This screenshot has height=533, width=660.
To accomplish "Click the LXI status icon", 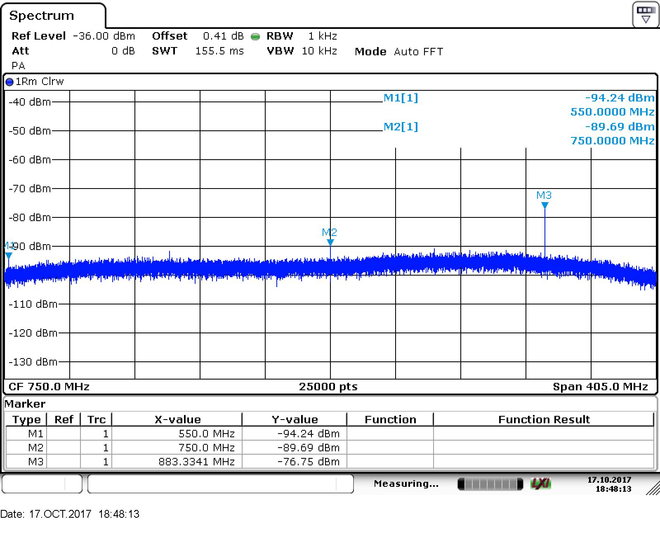I will (540, 484).
